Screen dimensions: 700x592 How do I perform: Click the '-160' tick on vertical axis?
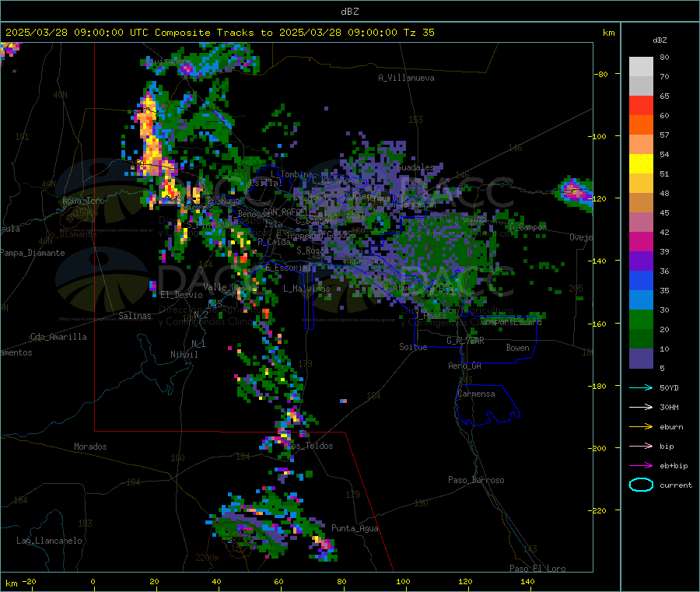pos(599,324)
